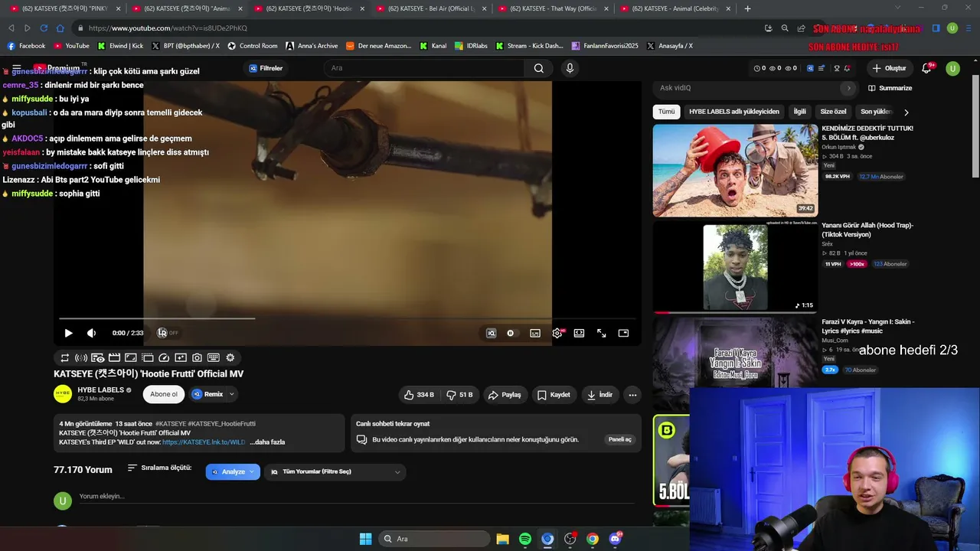This screenshot has width=980, height=551.
Task: Click the vidIQ Remix button
Action: click(x=207, y=395)
